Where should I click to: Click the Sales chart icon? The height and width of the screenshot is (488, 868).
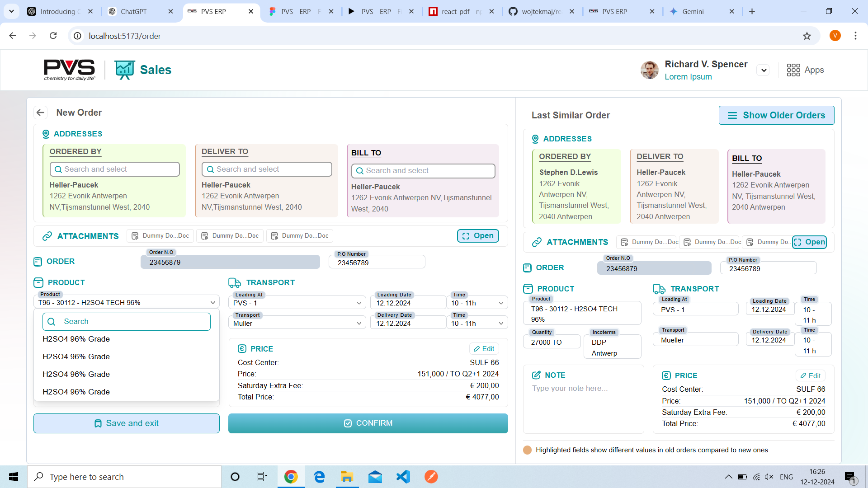[x=124, y=70]
